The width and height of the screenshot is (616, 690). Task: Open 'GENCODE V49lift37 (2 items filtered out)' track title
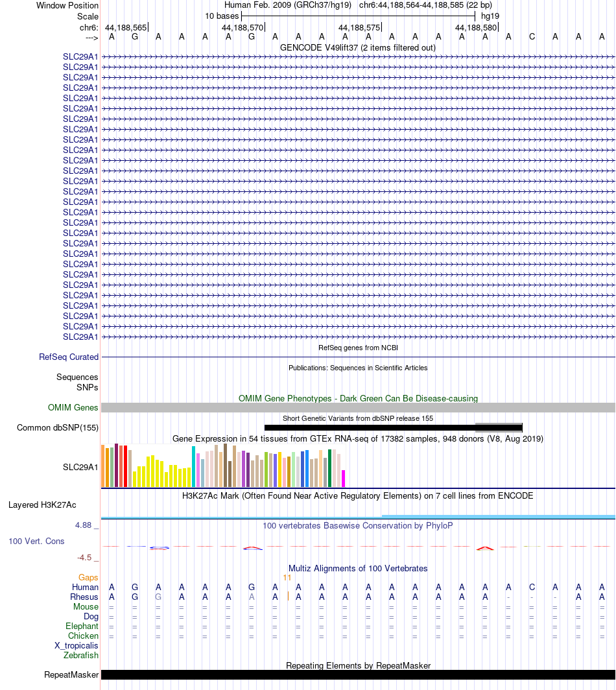358,47
